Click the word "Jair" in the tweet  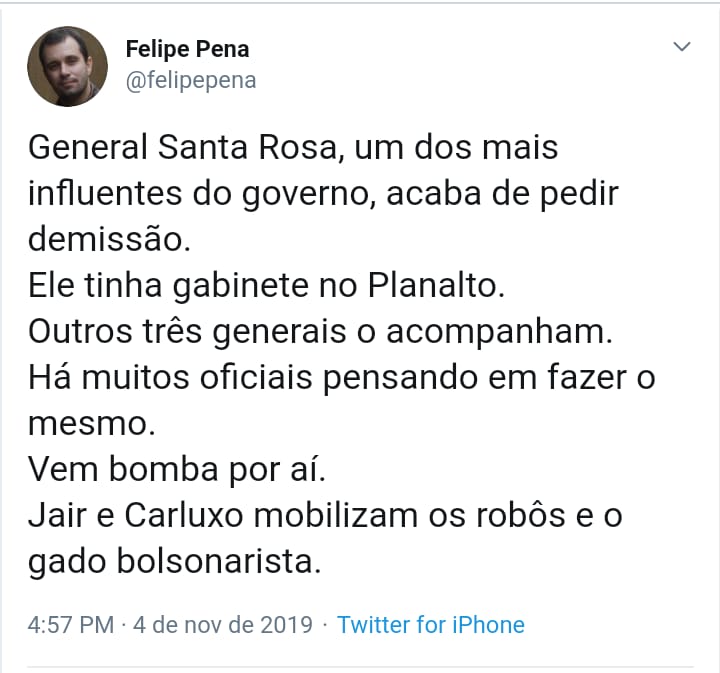(x=55, y=514)
